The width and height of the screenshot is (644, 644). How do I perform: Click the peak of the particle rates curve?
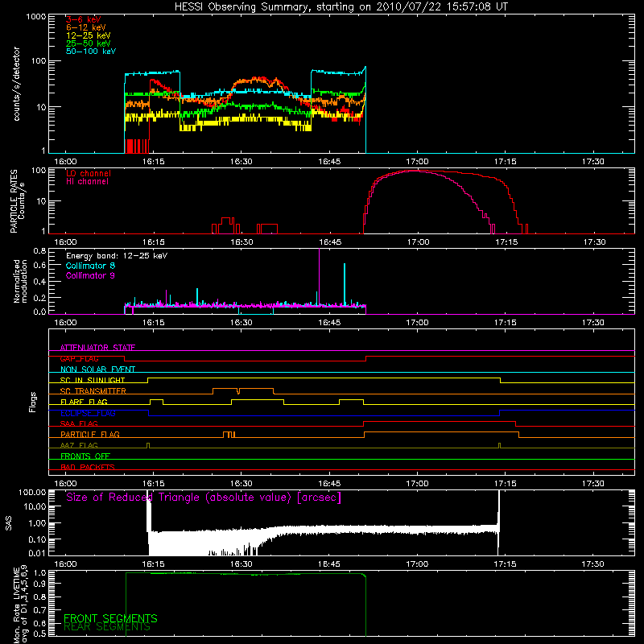coord(413,171)
